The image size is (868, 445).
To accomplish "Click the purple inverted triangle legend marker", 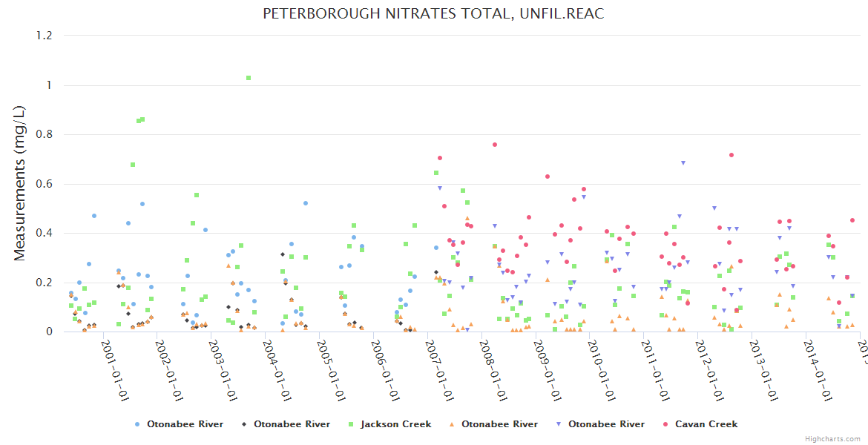I will click(559, 424).
